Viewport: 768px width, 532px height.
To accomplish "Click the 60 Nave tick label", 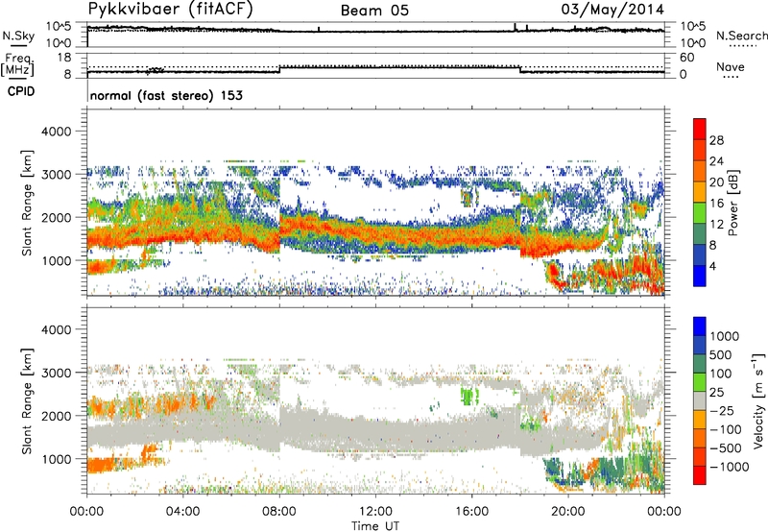I will pos(686,58).
